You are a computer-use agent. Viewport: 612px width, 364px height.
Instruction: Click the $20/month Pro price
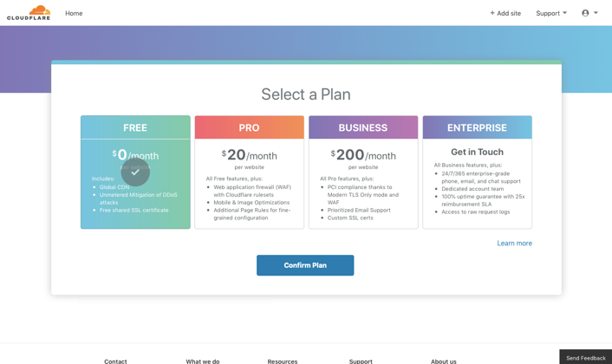(249, 155)
